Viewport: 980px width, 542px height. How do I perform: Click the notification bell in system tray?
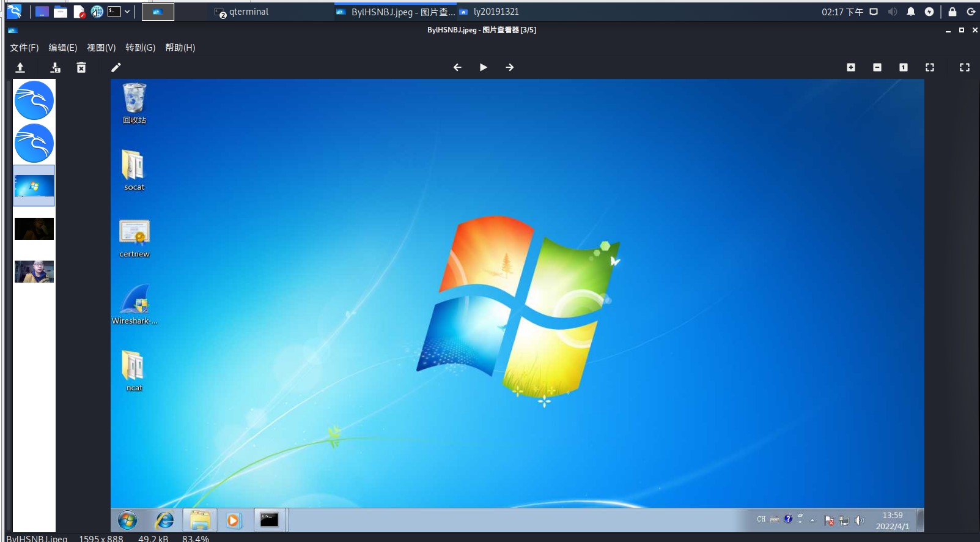click(911, 12)
